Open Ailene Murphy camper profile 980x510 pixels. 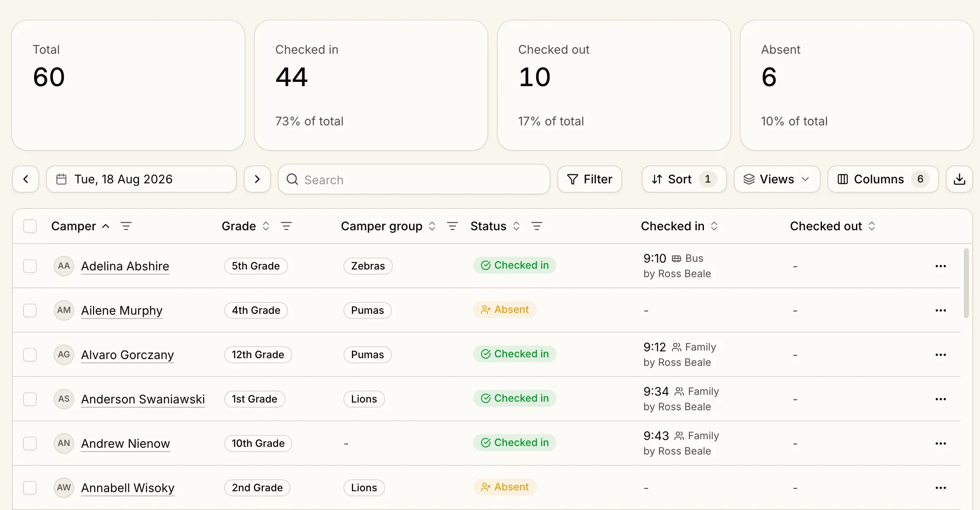pyautogui.click(x=122, y=310)
